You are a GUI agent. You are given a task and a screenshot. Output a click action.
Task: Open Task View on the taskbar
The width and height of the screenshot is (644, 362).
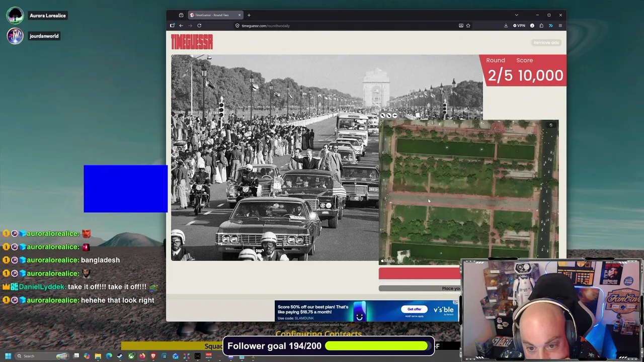[76, 356]
